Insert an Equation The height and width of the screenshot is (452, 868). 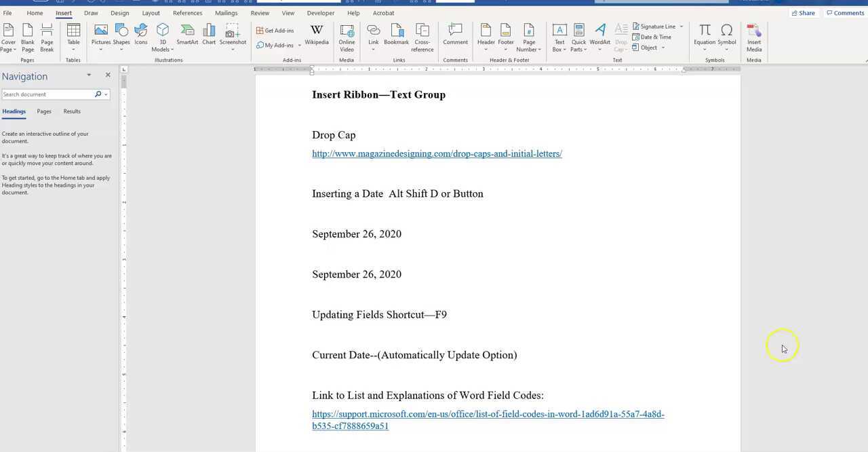pos(705,35)
